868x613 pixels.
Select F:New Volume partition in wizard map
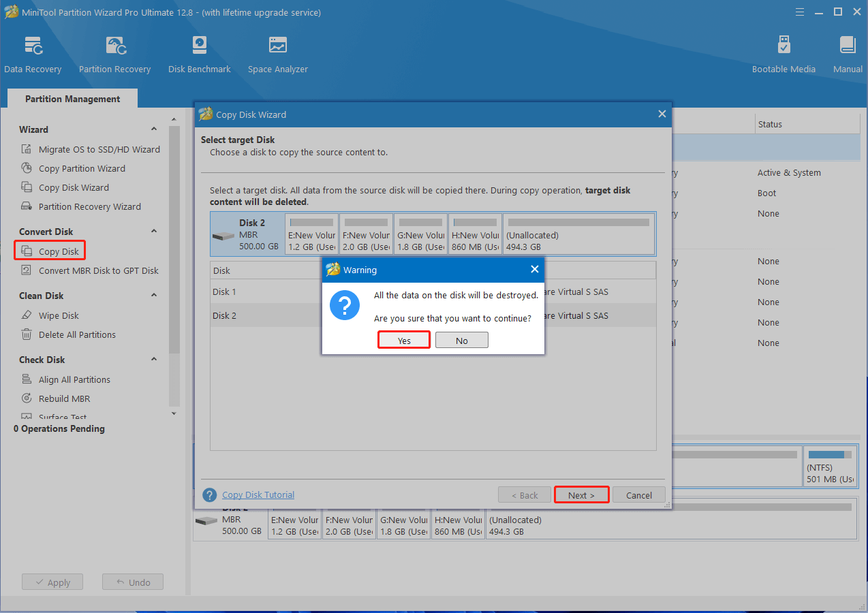click(366, 234)
